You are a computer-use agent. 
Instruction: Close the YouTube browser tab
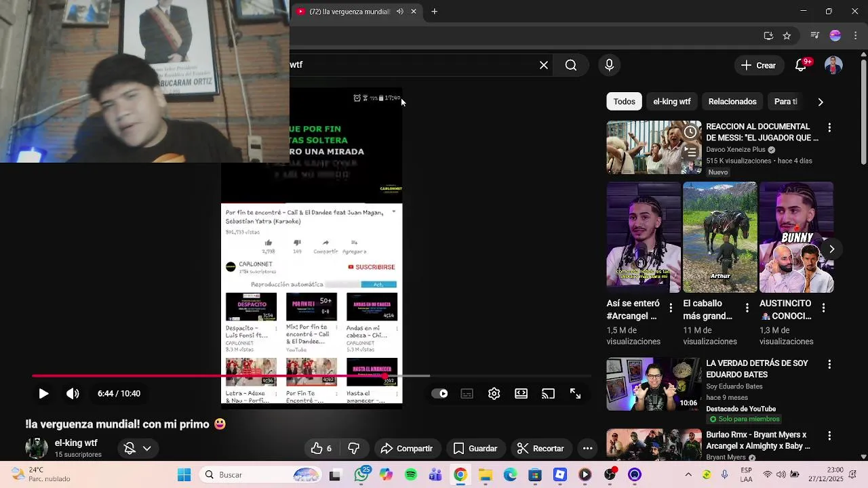(x=413, y=12)
